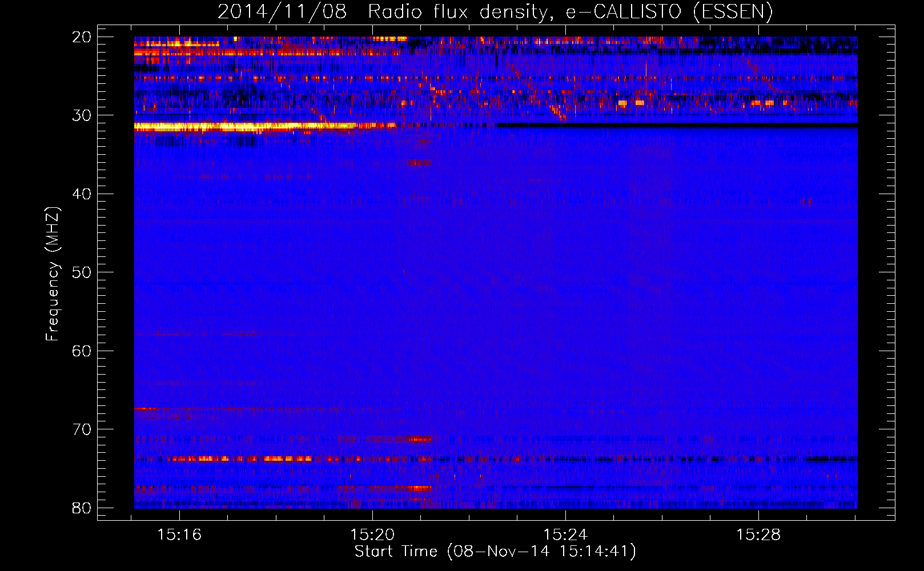The height and width of the screenshot is (571, 924).
Task: Click the frequency tick label '30'
Action: click(x=82, y=115)
